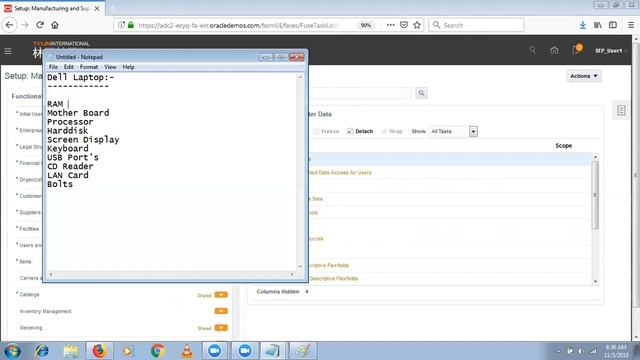Click Firefox Search input field
640x360 pixels.
[476, 25]
